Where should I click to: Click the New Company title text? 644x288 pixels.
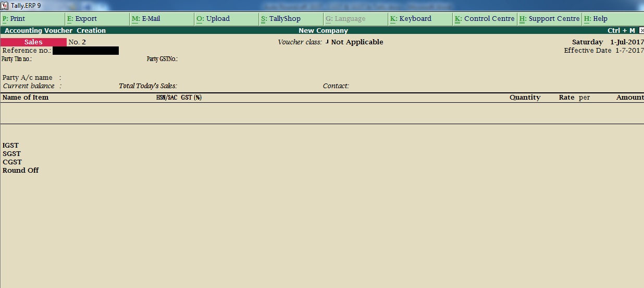(x=323, y=31)
